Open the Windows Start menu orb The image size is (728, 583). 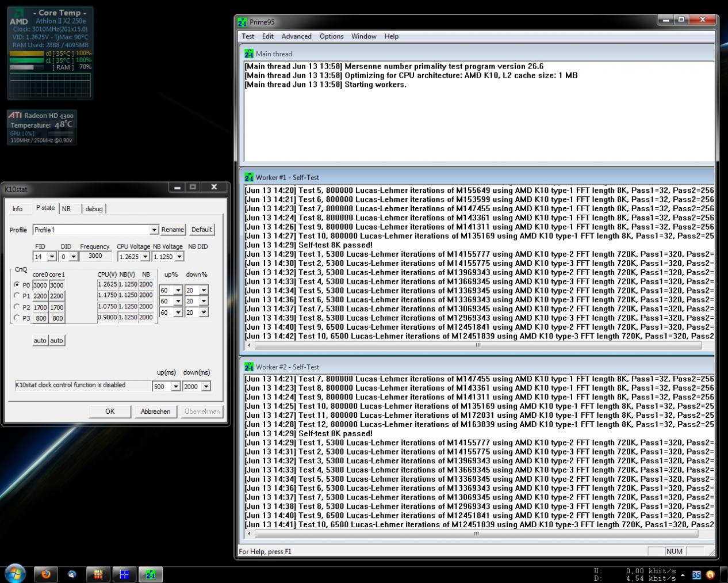[x=15, y=574]
